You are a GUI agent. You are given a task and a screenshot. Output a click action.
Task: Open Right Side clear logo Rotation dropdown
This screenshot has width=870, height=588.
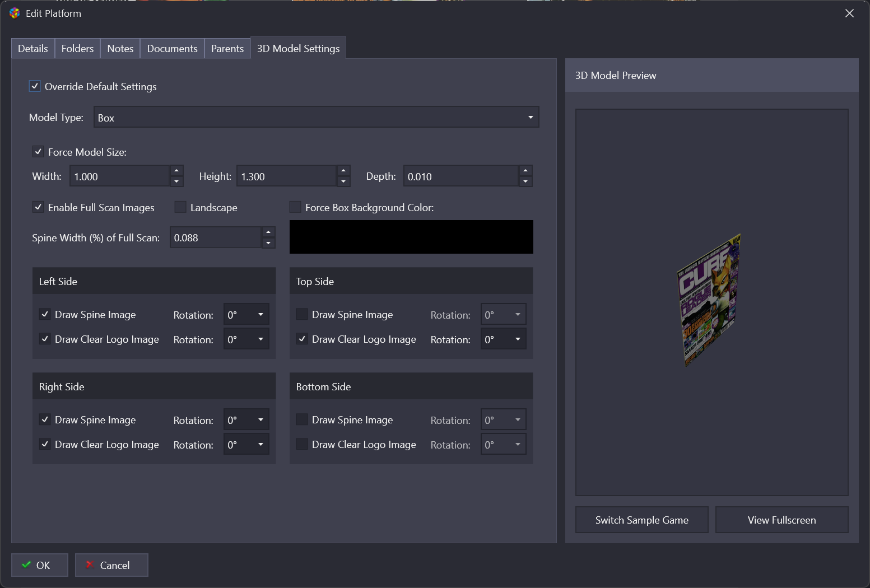[246, 444]
